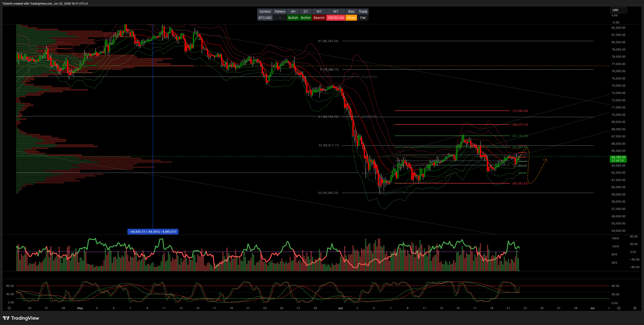Click the May label on the time axis
The width and height of the screenshot is (644, 325).
80,308
